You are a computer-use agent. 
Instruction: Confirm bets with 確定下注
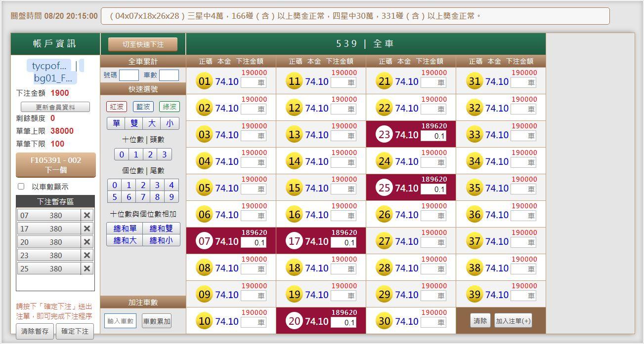(75, 331)
